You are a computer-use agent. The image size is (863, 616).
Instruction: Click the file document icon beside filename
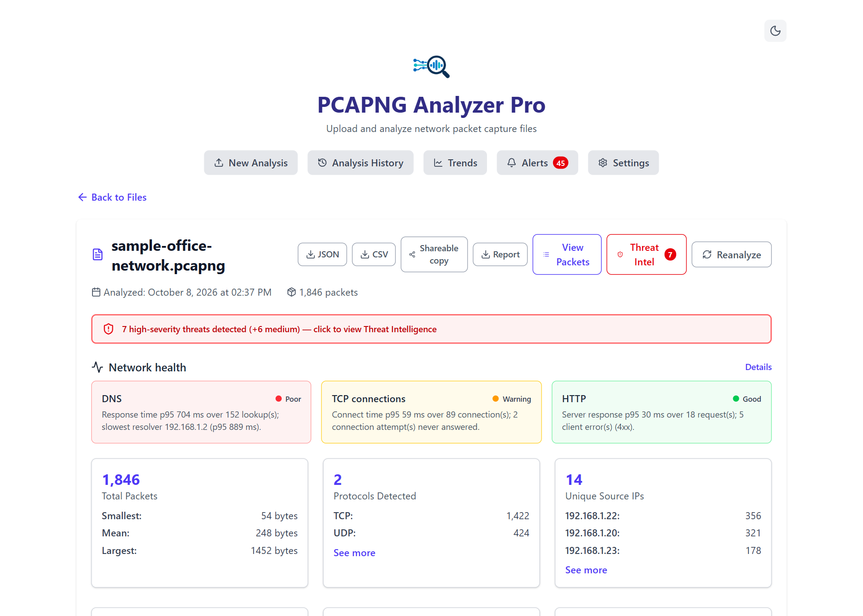pos(98,254)
